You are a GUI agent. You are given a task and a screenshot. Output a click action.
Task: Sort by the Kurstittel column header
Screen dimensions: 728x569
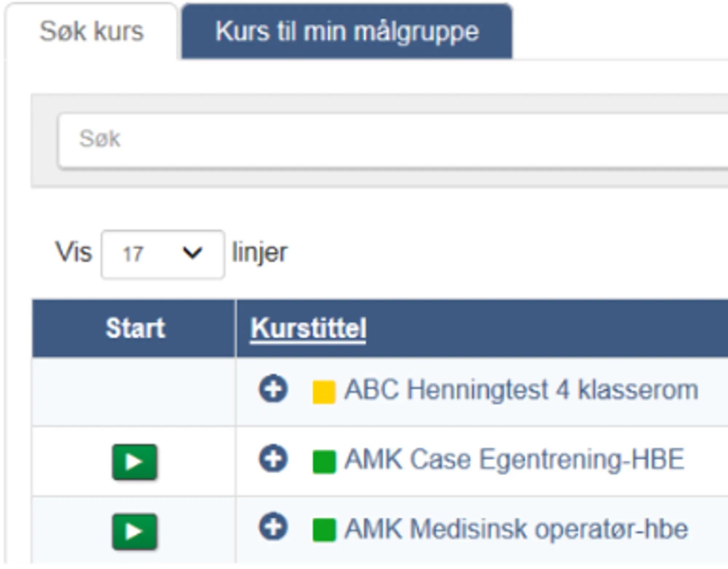click(308, 329)
